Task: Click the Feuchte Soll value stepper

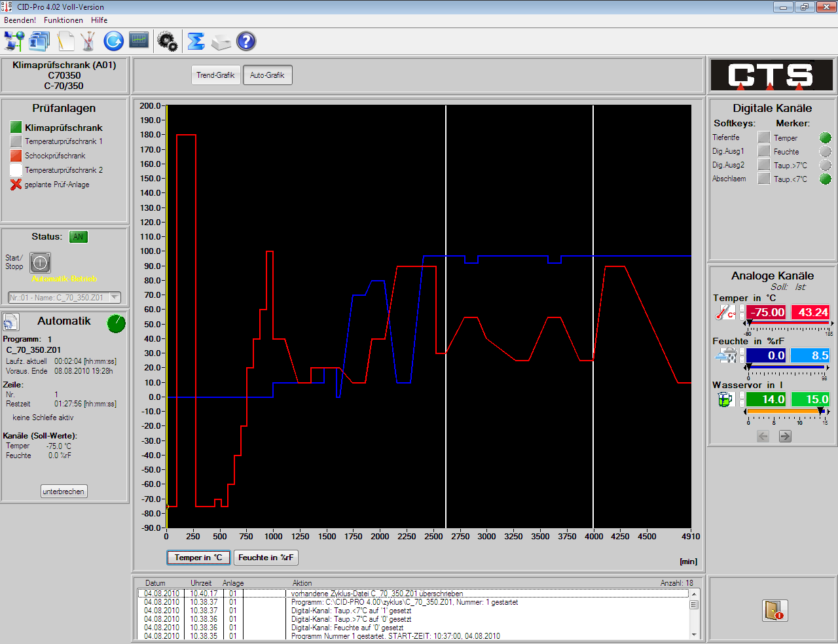Action: click(742, 355)
